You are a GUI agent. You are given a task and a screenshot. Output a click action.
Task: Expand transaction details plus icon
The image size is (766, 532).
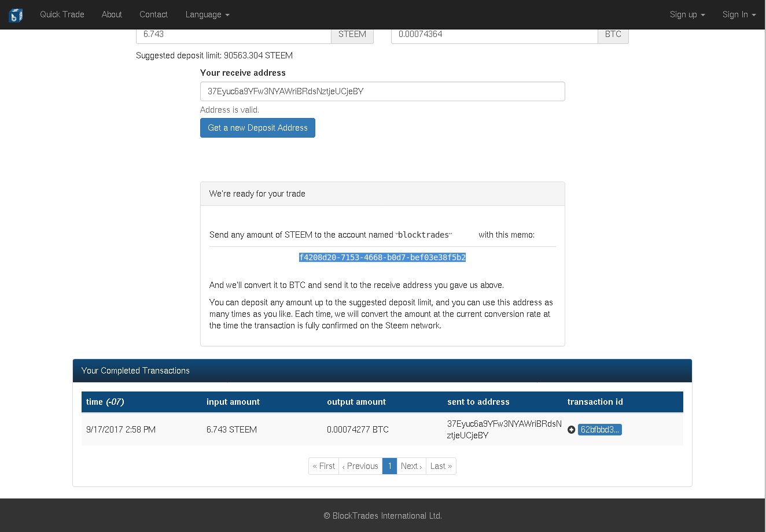coord(572,430)
